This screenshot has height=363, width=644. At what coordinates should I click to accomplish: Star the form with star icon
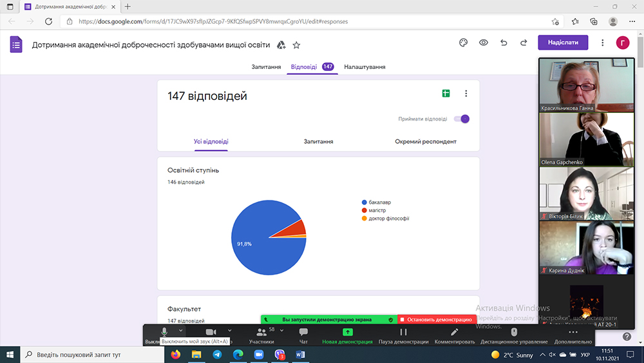[x=296, y=45]
